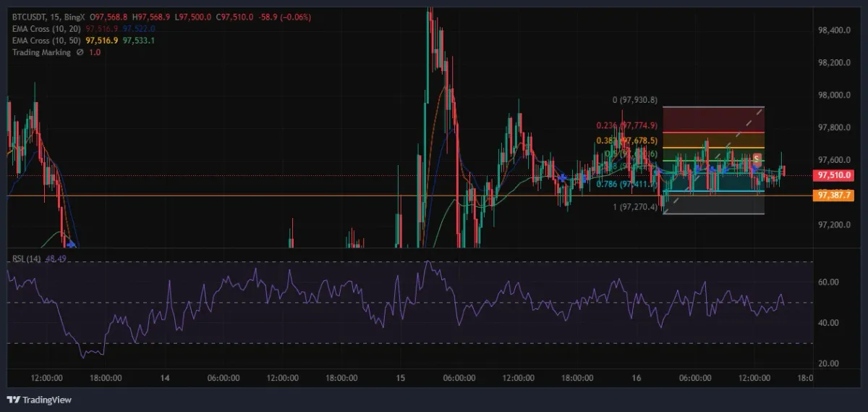Click the date label 15 on time axis

click(x=401, y=378)
